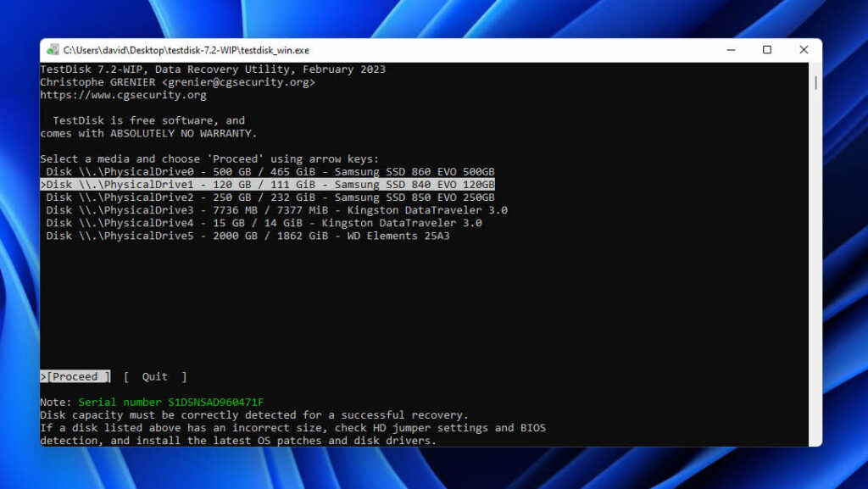The width and height of the screenshot is (868, 489).
Task: Open the cgsecurity.org website link
Action: 123,94
